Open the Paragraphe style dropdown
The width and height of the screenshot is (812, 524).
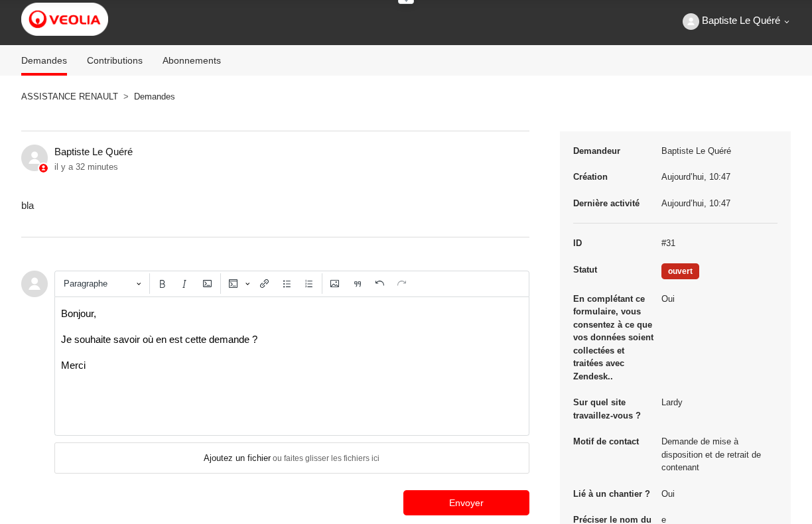tap(103, 284)
